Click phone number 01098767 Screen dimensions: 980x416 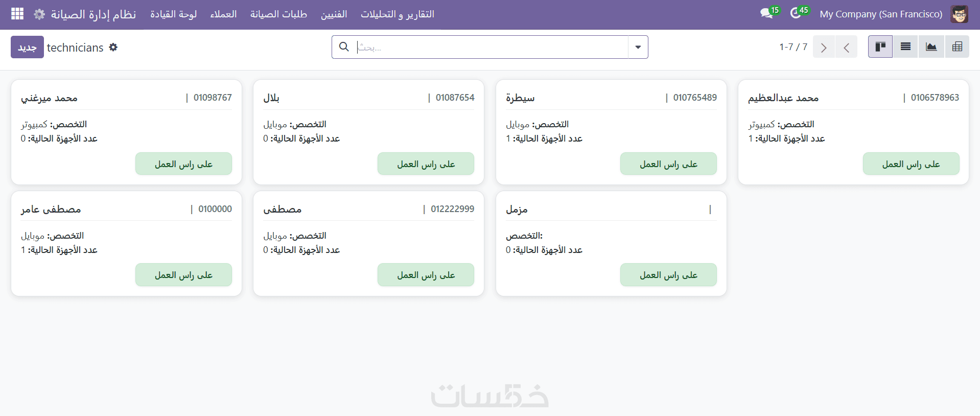[213, 98]
